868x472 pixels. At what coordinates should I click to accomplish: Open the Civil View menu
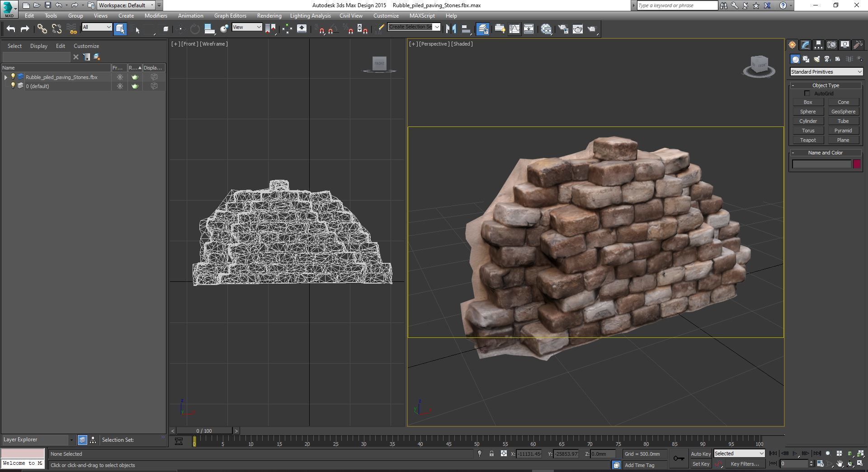click(351, 16)
